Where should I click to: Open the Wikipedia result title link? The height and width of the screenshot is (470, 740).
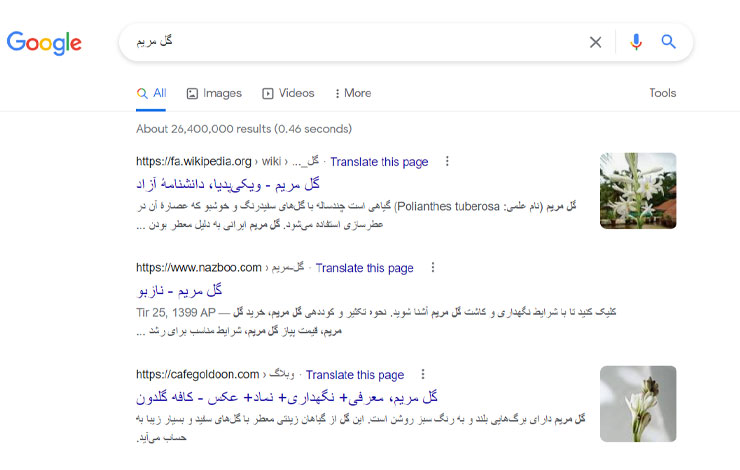click(228, 184)
